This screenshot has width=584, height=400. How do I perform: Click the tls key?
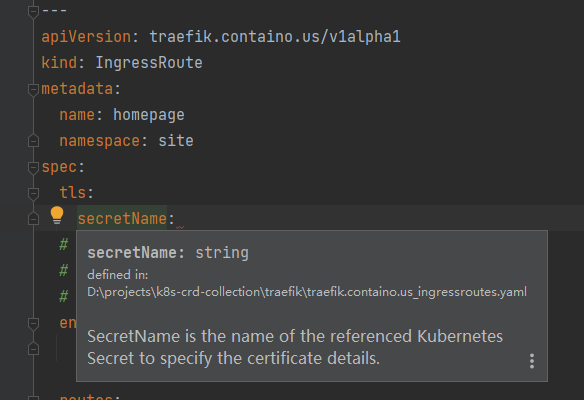(x=73, y=193)
